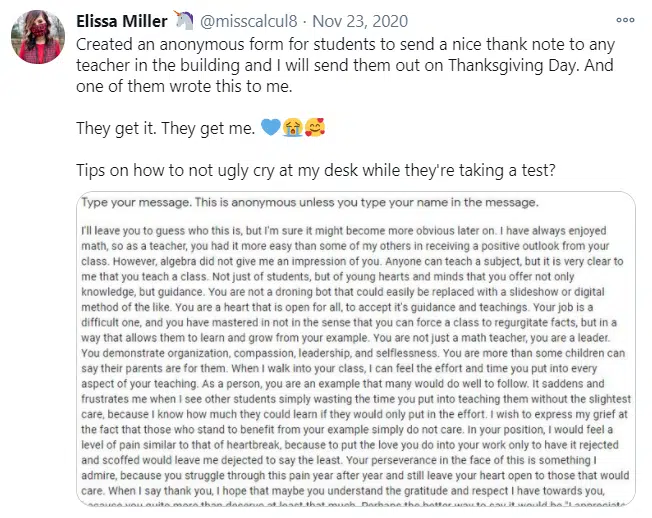Click the smiling face with hearts emoji
The height and width of the screenshot is (518, 652).
(315, 127)
